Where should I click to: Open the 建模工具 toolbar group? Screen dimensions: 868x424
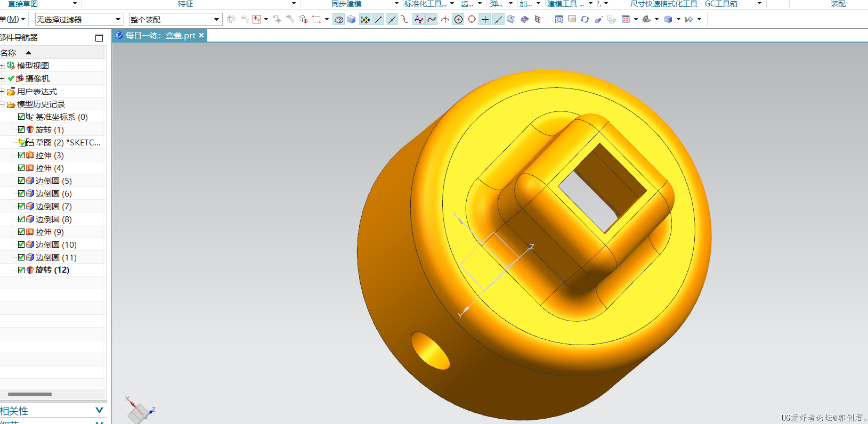[566, 4]
